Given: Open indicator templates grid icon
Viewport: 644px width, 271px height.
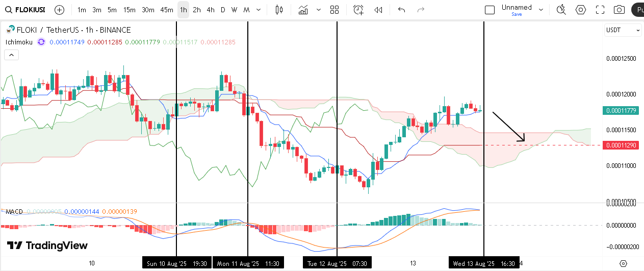Looking at the screenshot, I should coord(334,10).
